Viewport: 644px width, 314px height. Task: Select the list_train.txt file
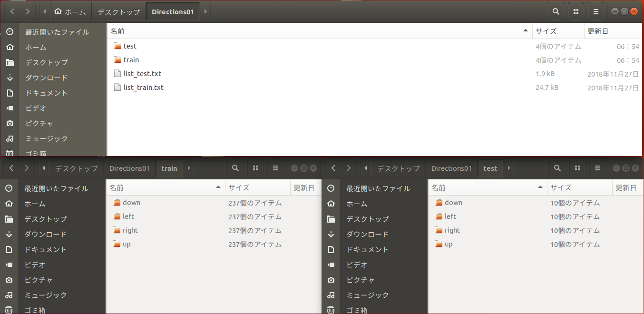point(145,87)
